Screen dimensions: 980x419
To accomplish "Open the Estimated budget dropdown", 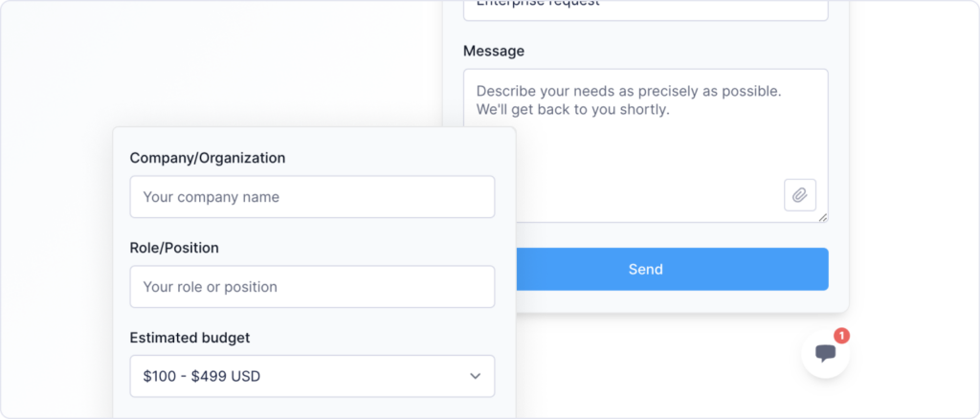I will pos(312,376).
